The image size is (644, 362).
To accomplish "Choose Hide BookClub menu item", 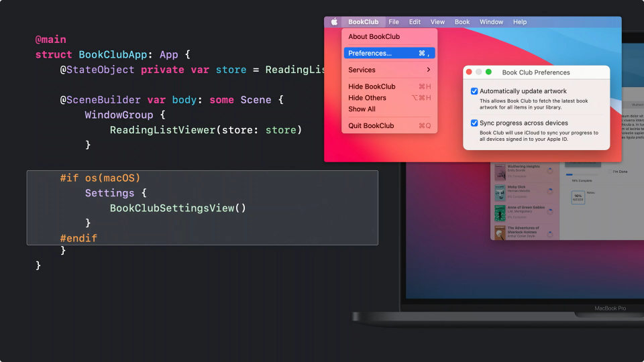I will pyautogui.click(x=389, y=86).
